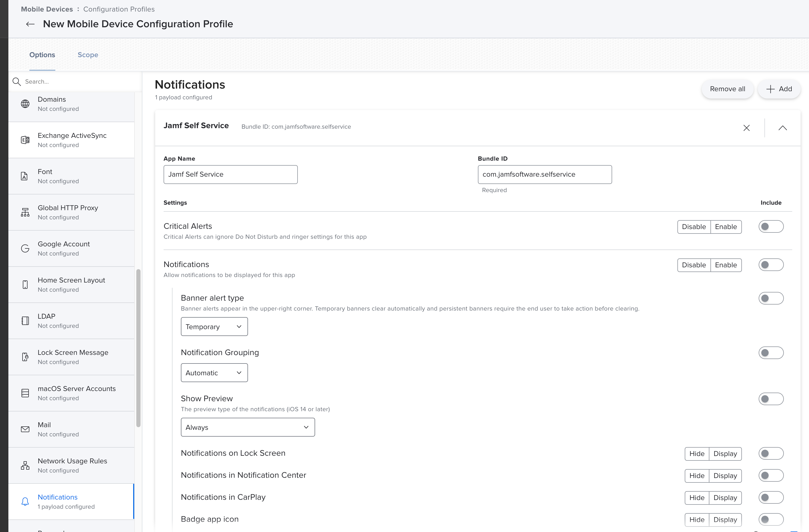Screen dimensions: 809x532
Task: Click Hide for Notifications on Lock Screen
Action: [x=697, y=454]
